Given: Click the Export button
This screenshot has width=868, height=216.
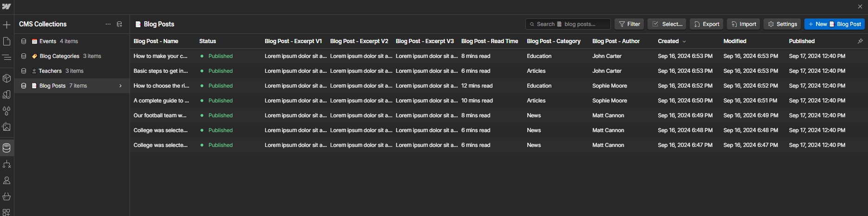Looking at the screenshot, I should click(x=706, y=24).
